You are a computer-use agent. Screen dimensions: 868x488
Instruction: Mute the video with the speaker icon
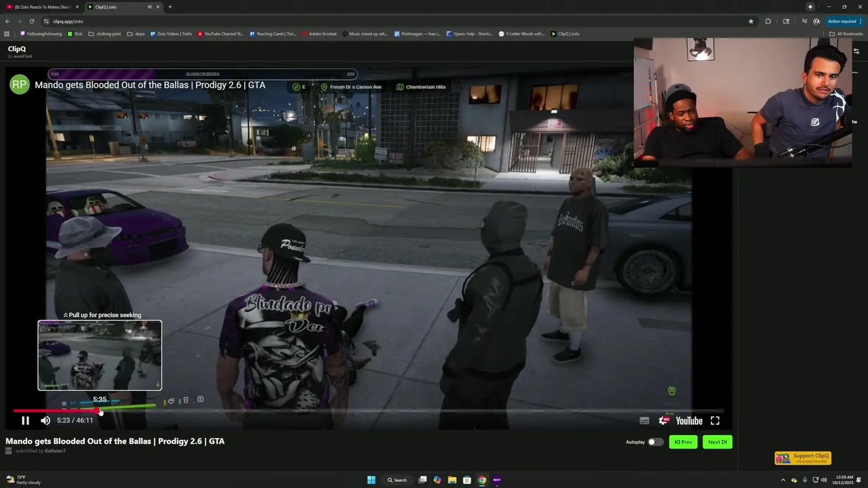tap(45, 421)
